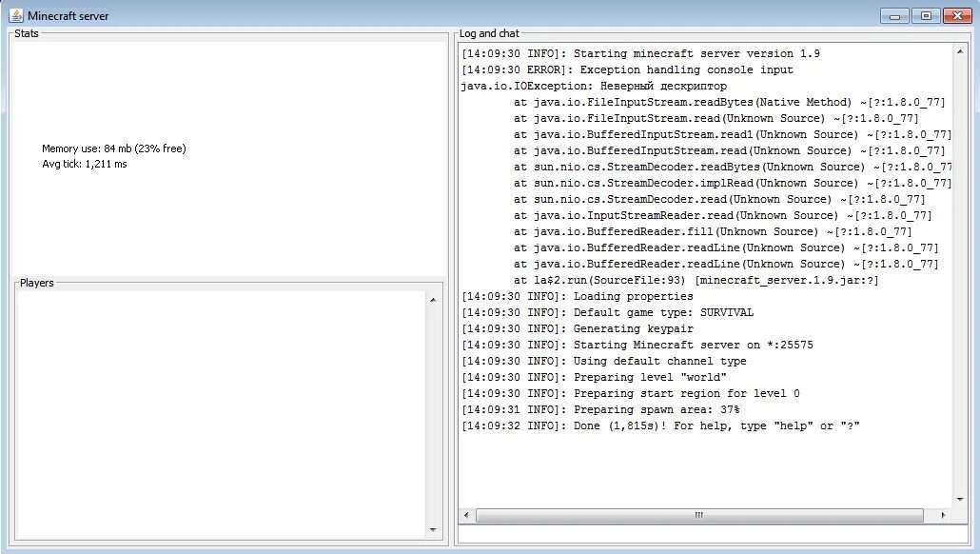This screenshot has width=980, height=554.
Task: Click the log scroll-down arrow
Action: point(960,500)
